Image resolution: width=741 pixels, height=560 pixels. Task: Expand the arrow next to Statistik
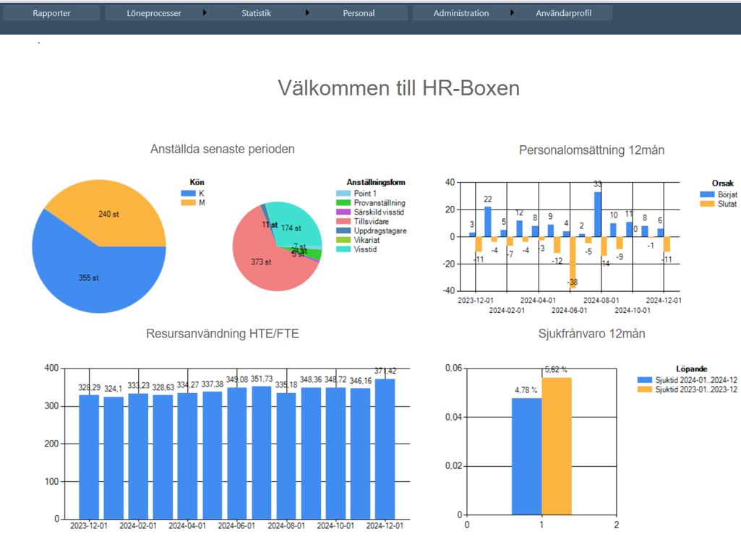tap(307, 13)
